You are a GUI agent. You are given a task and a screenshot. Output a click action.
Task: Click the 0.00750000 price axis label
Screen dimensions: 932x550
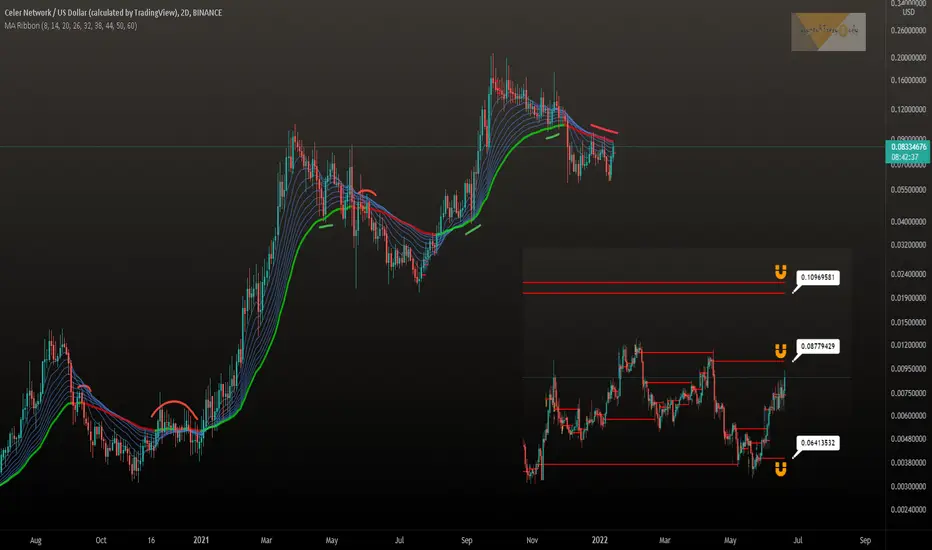pos(908,393)
